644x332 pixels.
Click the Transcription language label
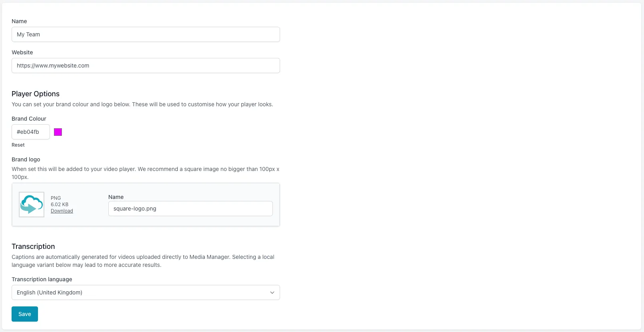42,279
